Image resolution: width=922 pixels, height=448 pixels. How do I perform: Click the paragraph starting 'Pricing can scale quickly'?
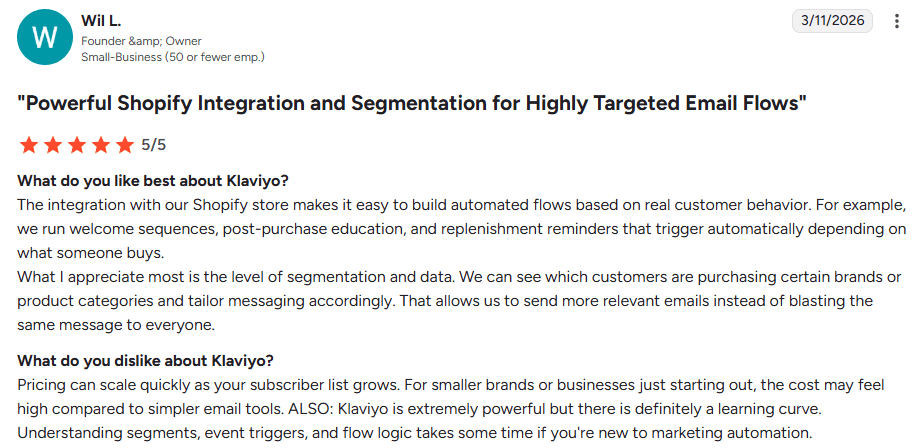(451, 410)
